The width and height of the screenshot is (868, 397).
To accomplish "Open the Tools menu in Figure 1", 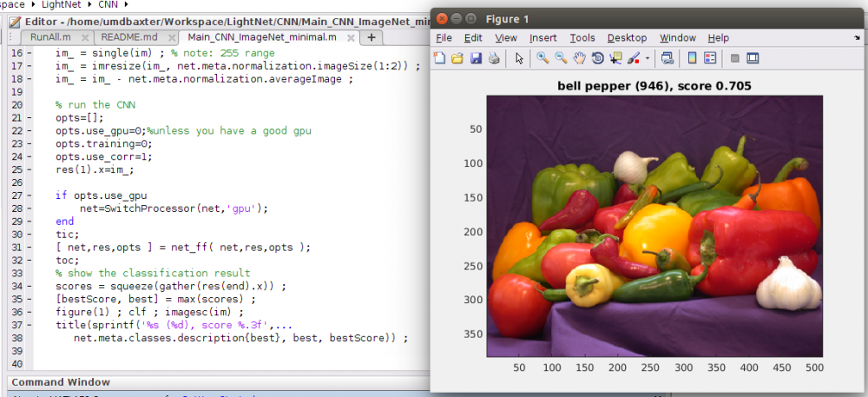I will point(582,37).
